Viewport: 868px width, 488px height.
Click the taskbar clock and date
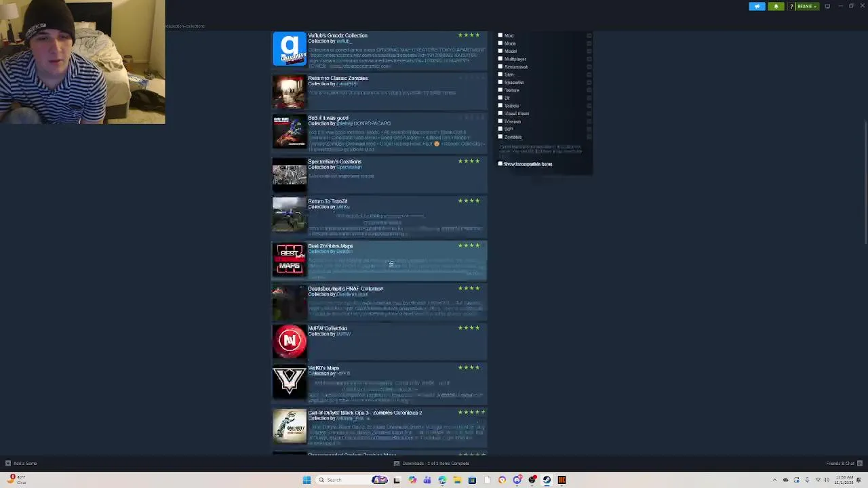coord(844,480)
